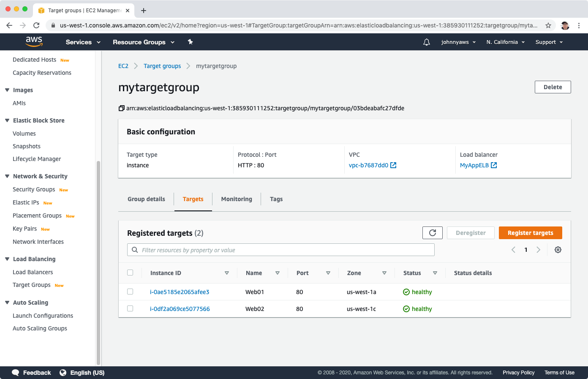Open Load Balancers in sidebar
Screen dimensions: 588x379
[33, 272]
